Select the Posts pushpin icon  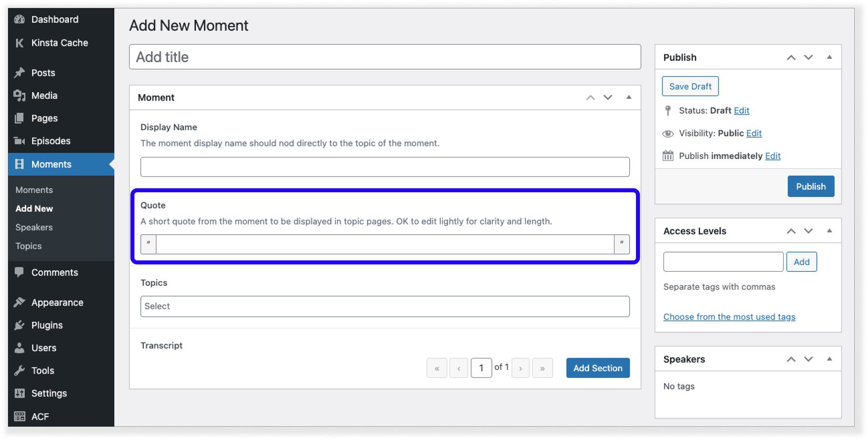pos(19,73)
